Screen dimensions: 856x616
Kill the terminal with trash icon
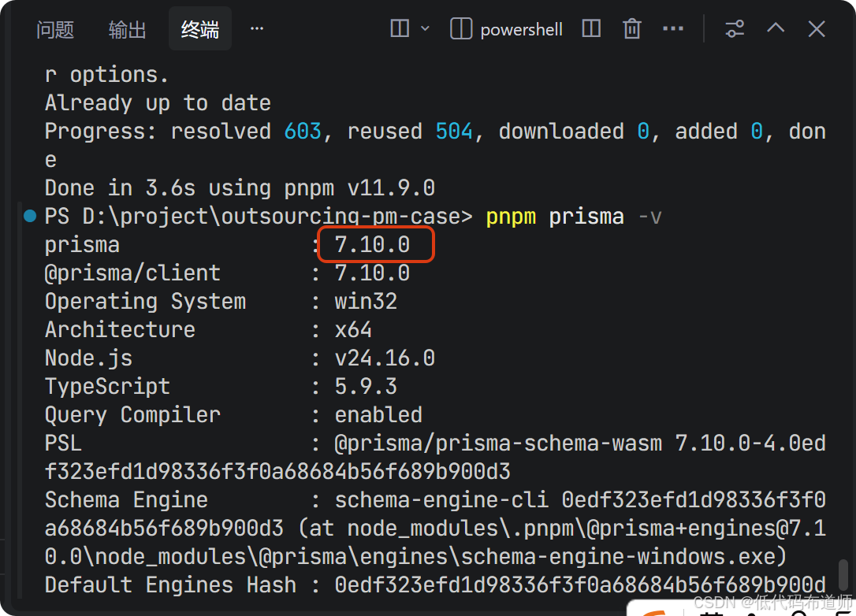[x=632, y=28]
